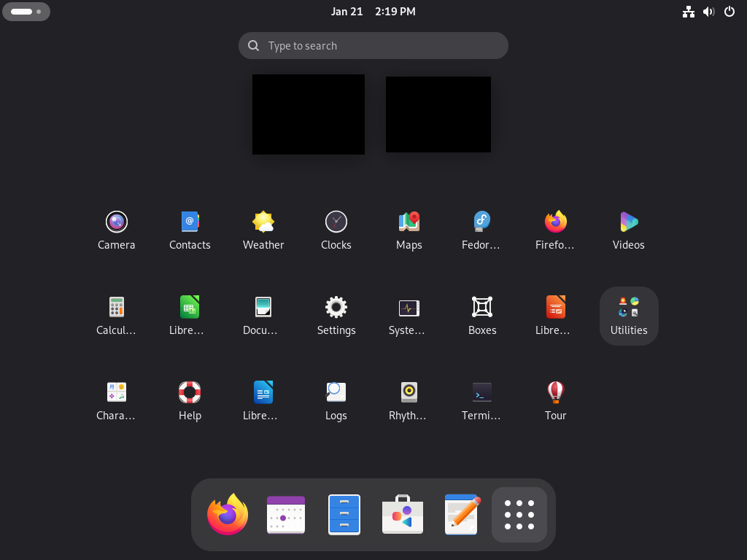Open the orange LibreOffice Impress icon
747x560 pixels.
pos(555,316)
